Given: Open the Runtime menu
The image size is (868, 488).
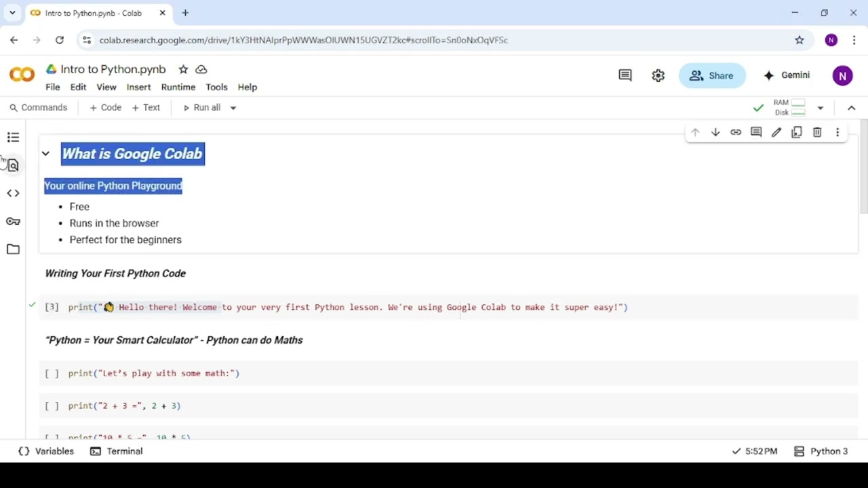Looking at the screenshot, I should [178, 87].
